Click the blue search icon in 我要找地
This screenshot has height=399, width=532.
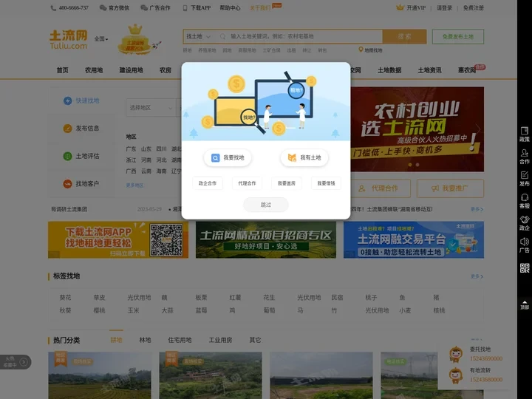(216, 158)
